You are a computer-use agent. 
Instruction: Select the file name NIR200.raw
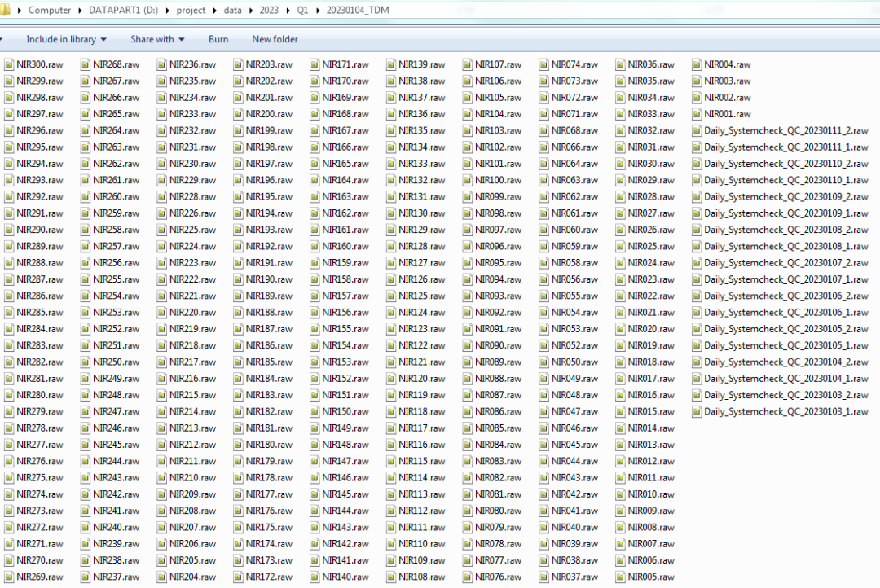(269, 114)
